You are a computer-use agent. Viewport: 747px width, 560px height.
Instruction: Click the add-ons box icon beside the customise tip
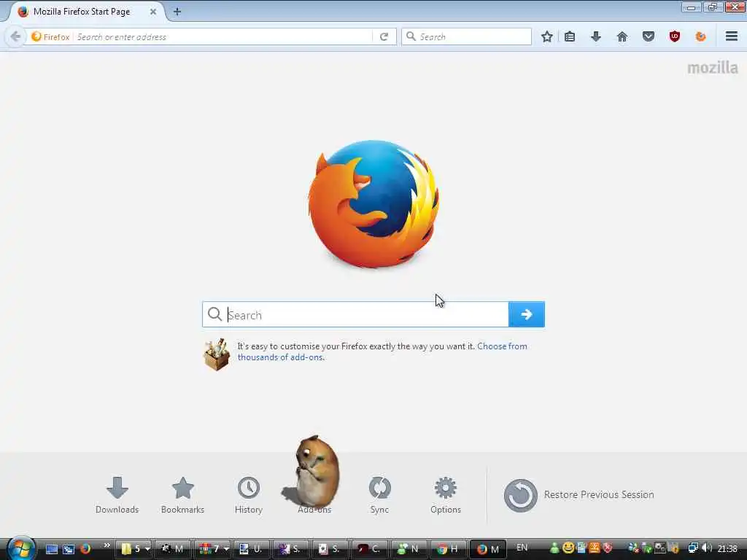pyautogui.click(x=217, y=354)
